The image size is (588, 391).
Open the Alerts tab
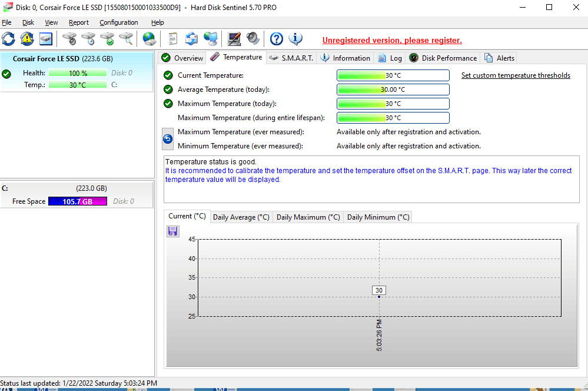(x=500, y=58)
